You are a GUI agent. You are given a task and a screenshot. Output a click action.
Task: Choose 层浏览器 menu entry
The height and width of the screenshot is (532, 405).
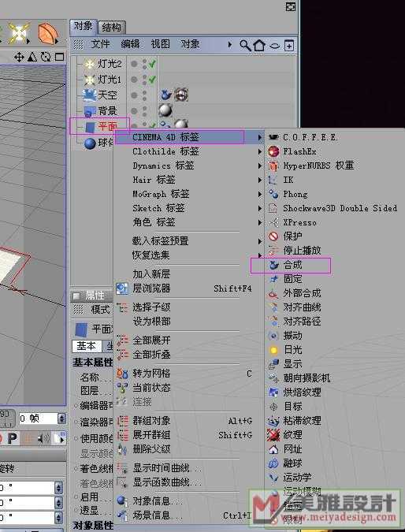point(184,288)
